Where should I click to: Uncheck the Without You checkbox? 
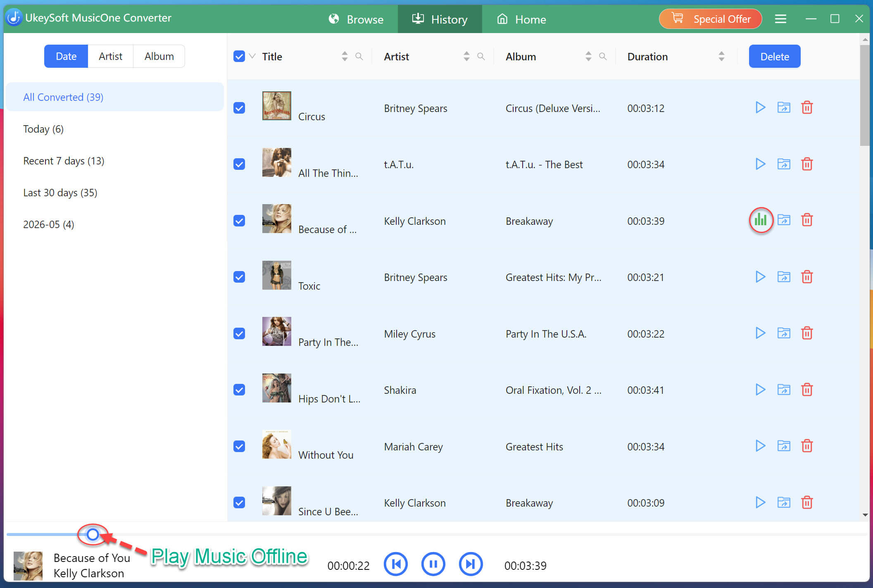coord(239,446)
